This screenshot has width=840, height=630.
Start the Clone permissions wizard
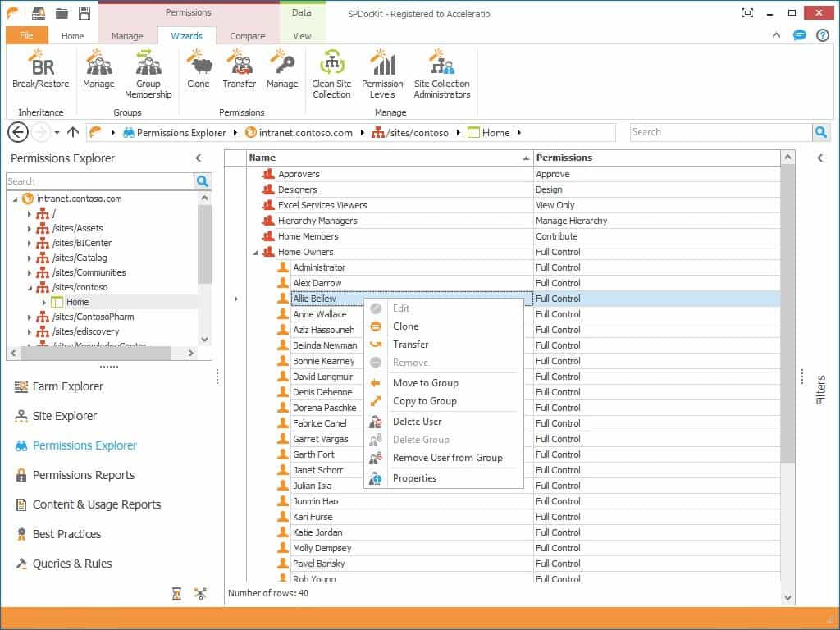199,69
